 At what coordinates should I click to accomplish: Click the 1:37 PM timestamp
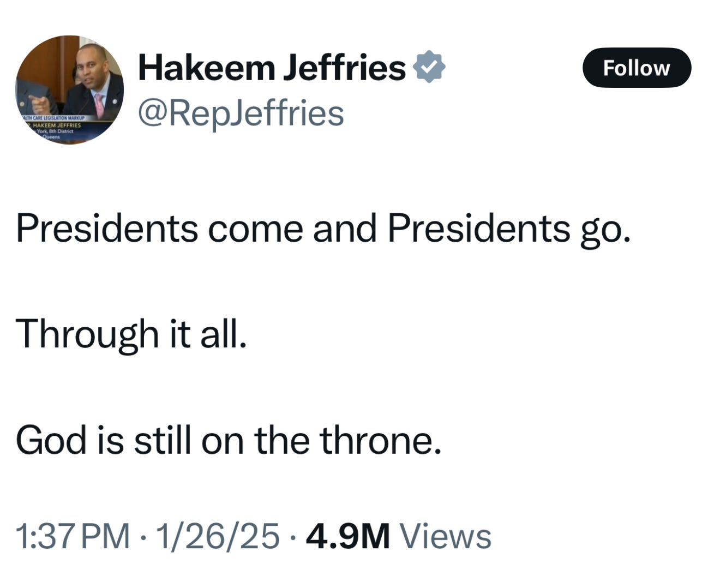pyautogui.click(x=73, y=536)
